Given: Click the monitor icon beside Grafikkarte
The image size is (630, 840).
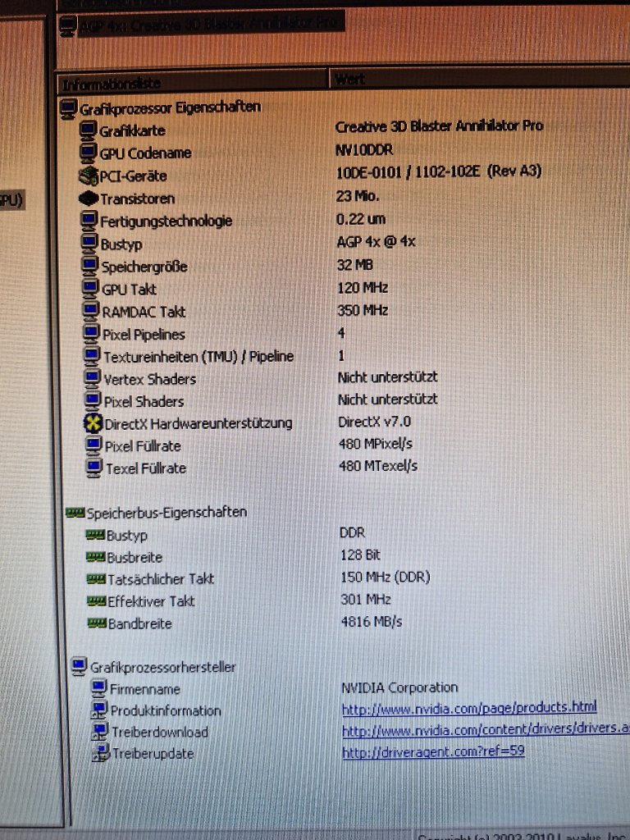Looking at the screenshot, I should pos(89,130).
